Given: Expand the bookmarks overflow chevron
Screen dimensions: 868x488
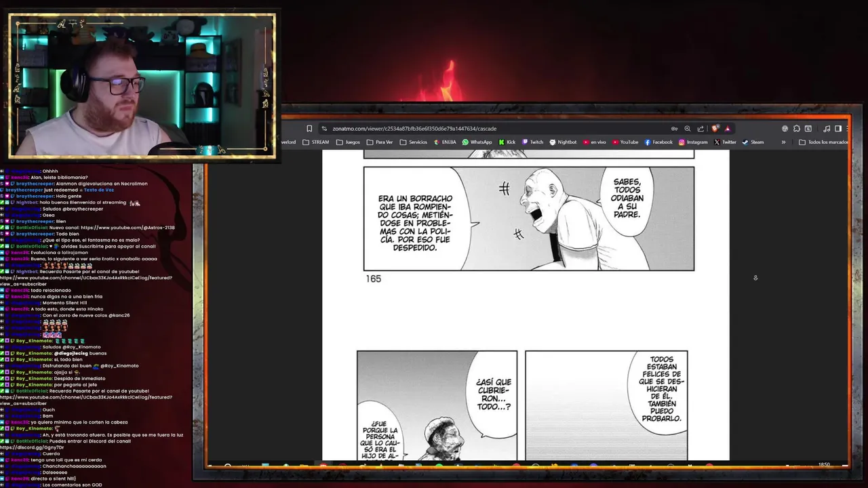Looking at the screenshot, I should coord(783,142).
